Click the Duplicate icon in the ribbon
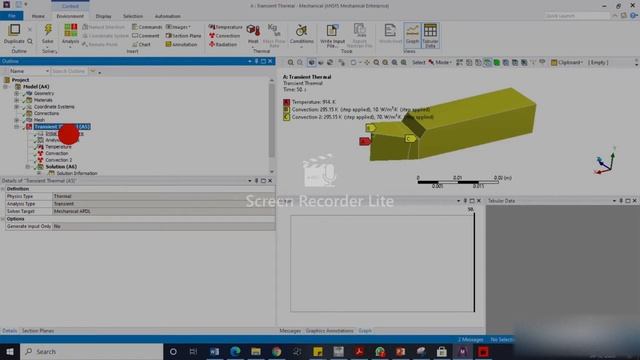The width and height of the screenshot is (640, 360). [14, 30]
